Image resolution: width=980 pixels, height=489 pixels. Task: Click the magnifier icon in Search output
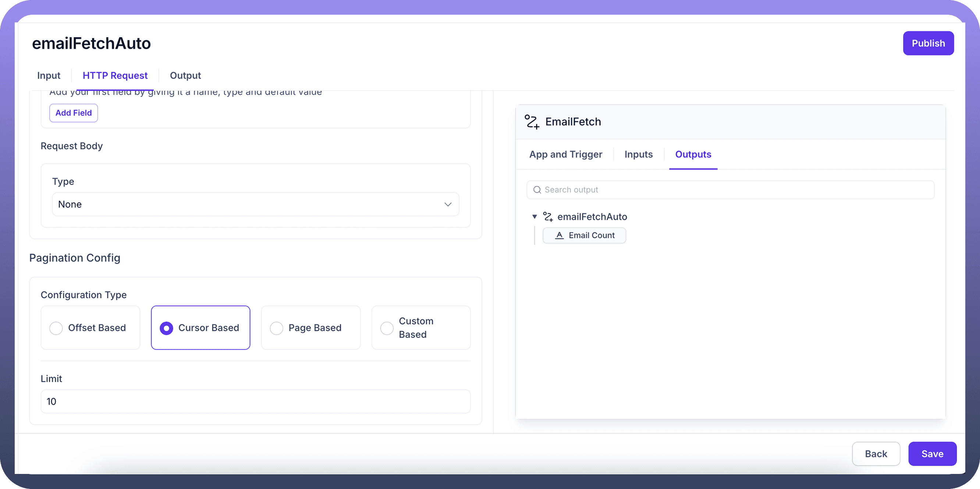(537, 190)
